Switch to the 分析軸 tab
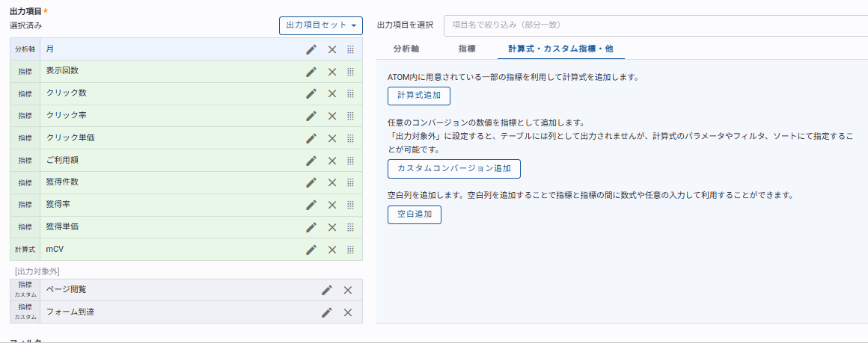This screenshot has width=868, height=343. [x=406, y=49]
